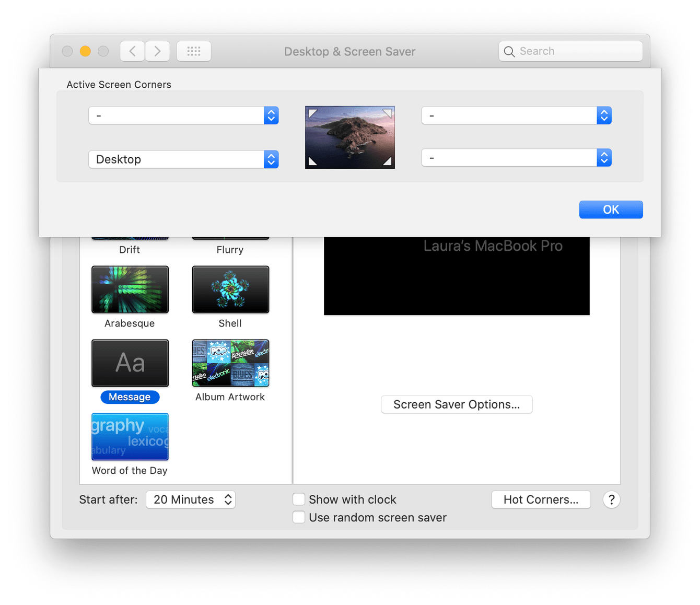Screen dimensions: 700x605
Task: Go back with the previous page arrow
Action: pyautogui.click(x=132, y=51)
